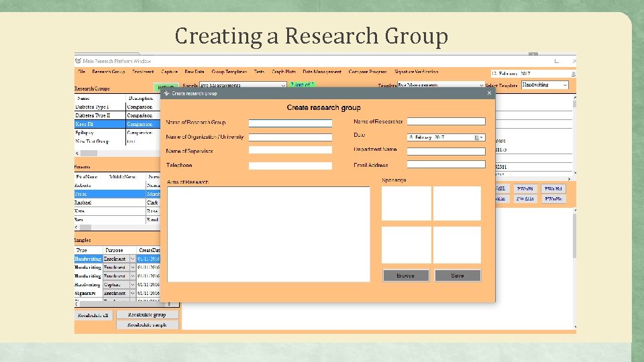Click the Recalculate all button
This screenshot has width=644, height=362.
coord(93,315)
